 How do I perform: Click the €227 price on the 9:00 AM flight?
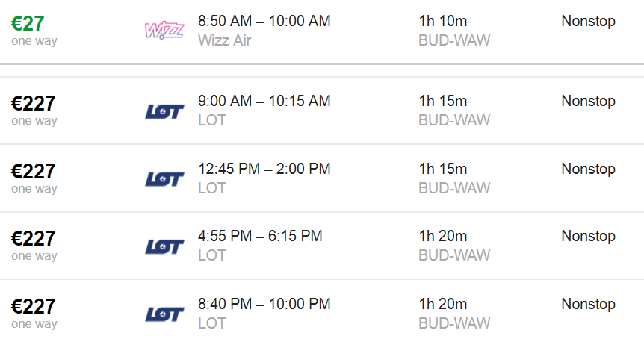[x=33, y=104]
